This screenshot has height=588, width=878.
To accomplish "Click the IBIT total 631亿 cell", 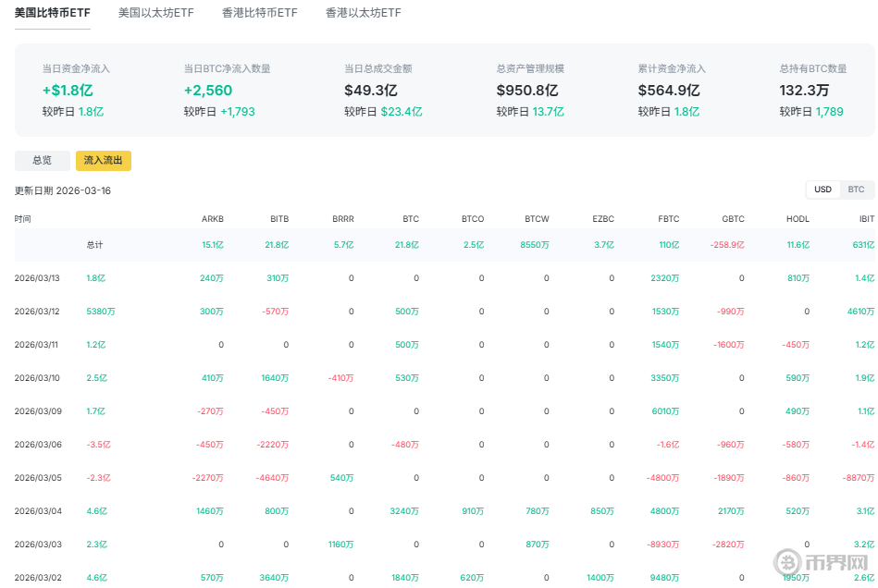I will tap(863, 245).
